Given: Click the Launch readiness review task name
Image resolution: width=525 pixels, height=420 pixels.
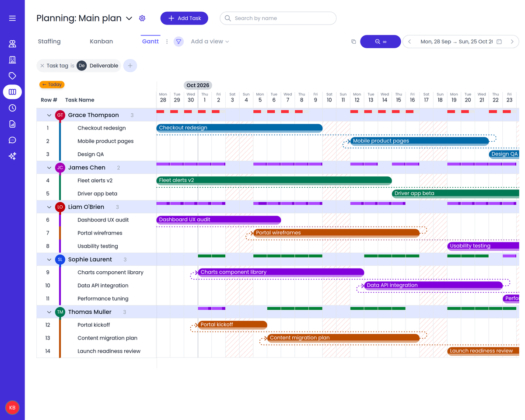Looking at the screenshot, I should point(109,351).
